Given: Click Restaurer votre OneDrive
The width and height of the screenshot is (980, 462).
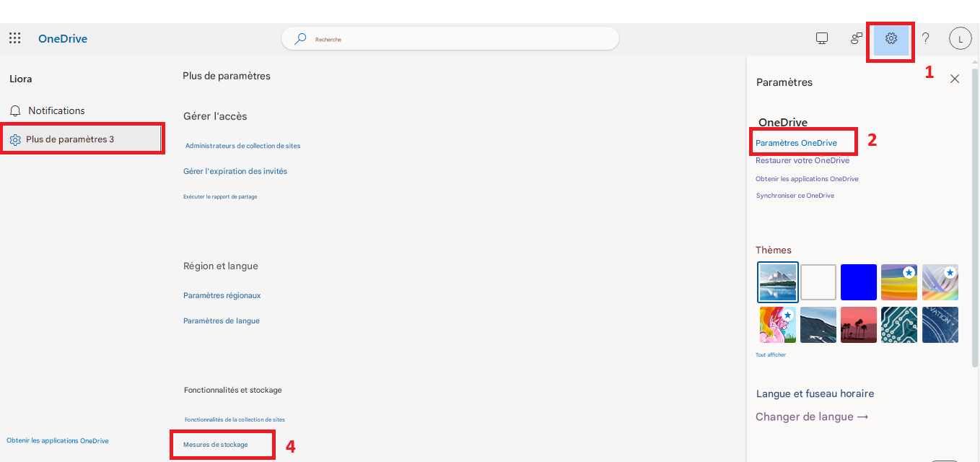Looking at the screenshot, I should 802,160.
